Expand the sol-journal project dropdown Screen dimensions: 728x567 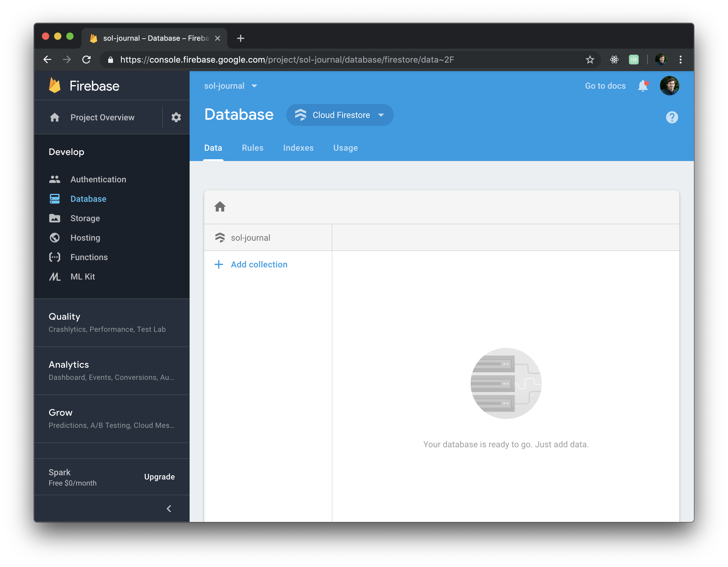231,86
